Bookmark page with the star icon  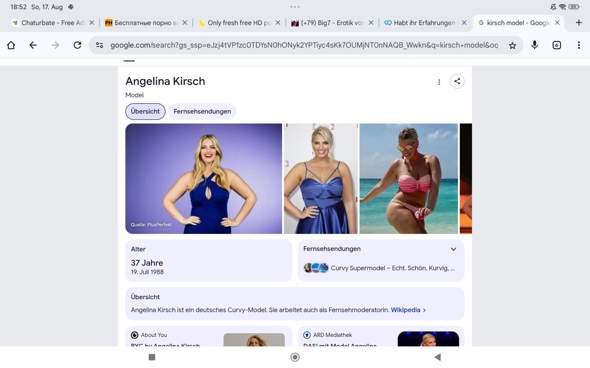click(x=512, y=46)
